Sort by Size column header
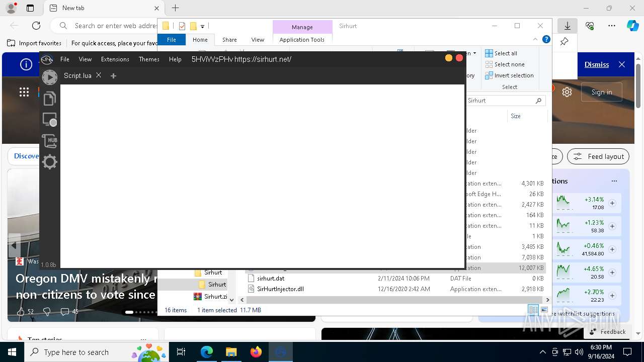Image resolution: width=644 pixels, height=362 pixels. (526, 116)
